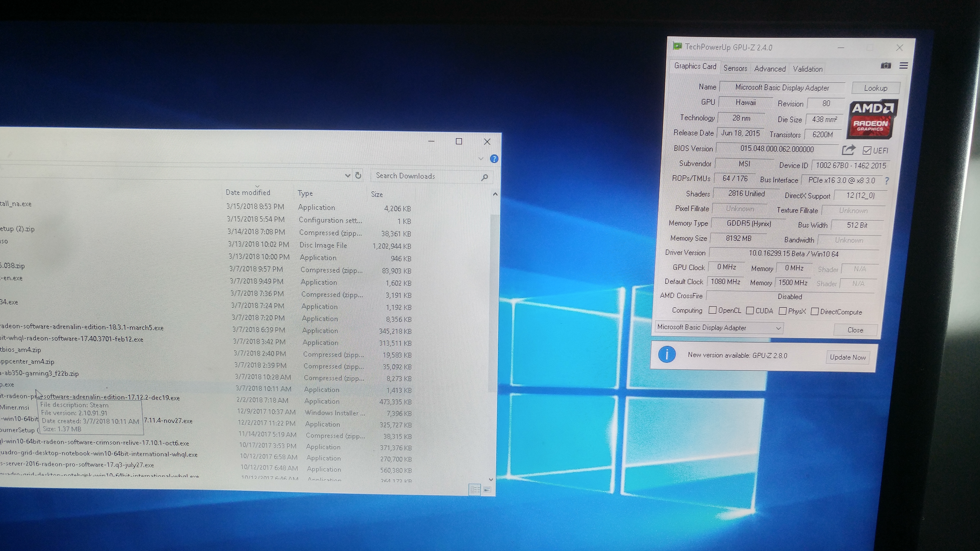Expand the Explorer address bar history dropdown

coord(347,175)
